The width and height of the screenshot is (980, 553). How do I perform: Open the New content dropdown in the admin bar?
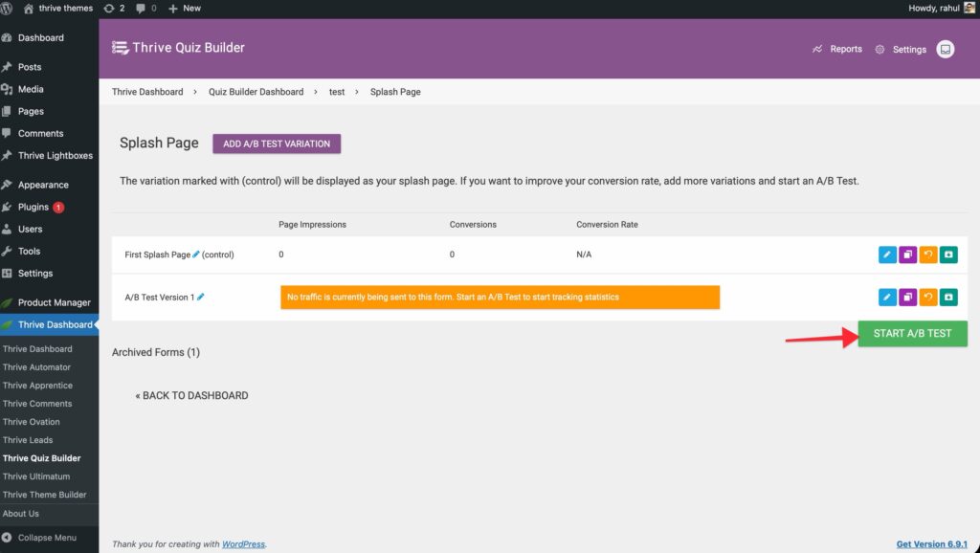[x=185, y=8]
